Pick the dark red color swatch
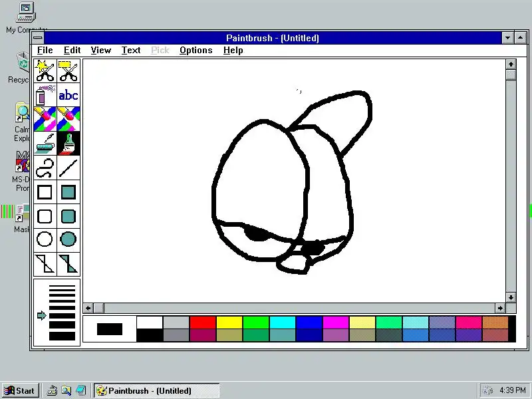The image size is (532, 399). coord(203,335)
